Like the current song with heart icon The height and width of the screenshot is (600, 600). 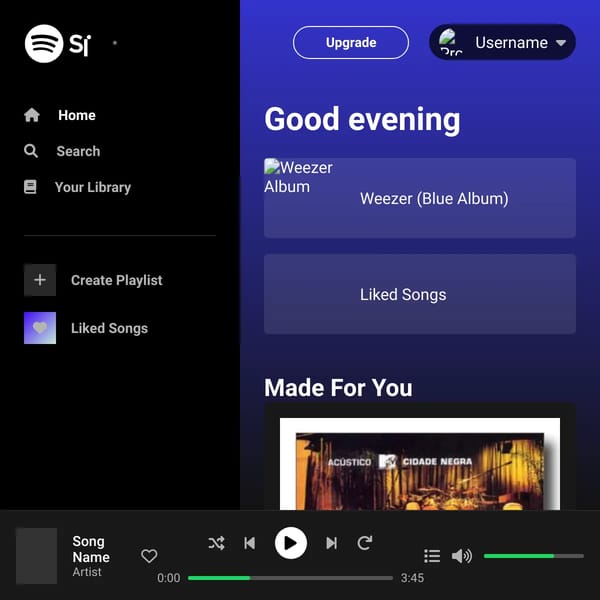tap(149, 556)
